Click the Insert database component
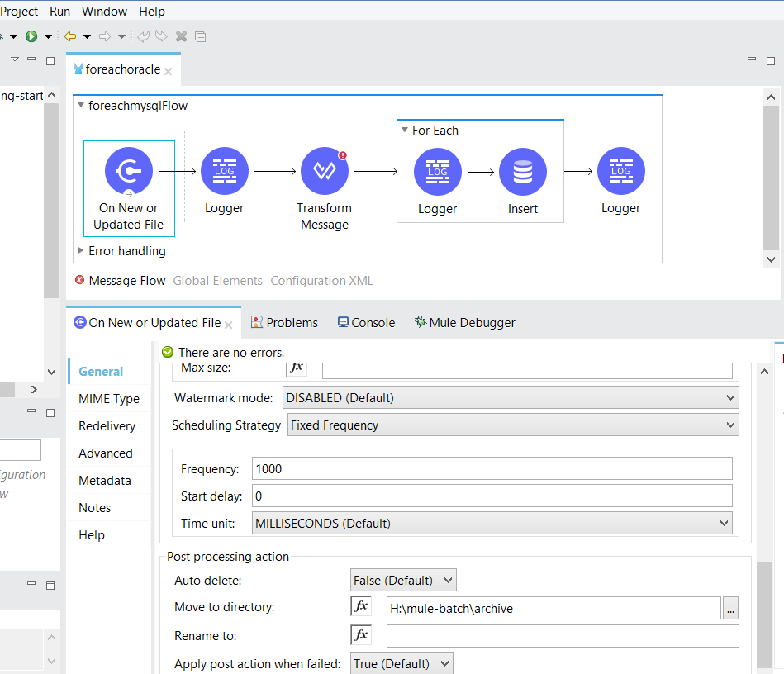The image size is (784, 674). 522,171
